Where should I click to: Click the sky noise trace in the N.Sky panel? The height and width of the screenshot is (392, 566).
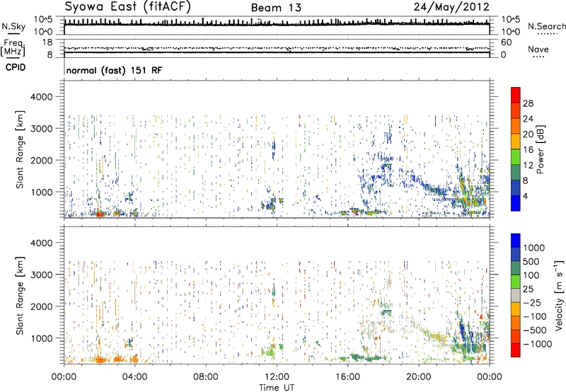pos(277,24)
